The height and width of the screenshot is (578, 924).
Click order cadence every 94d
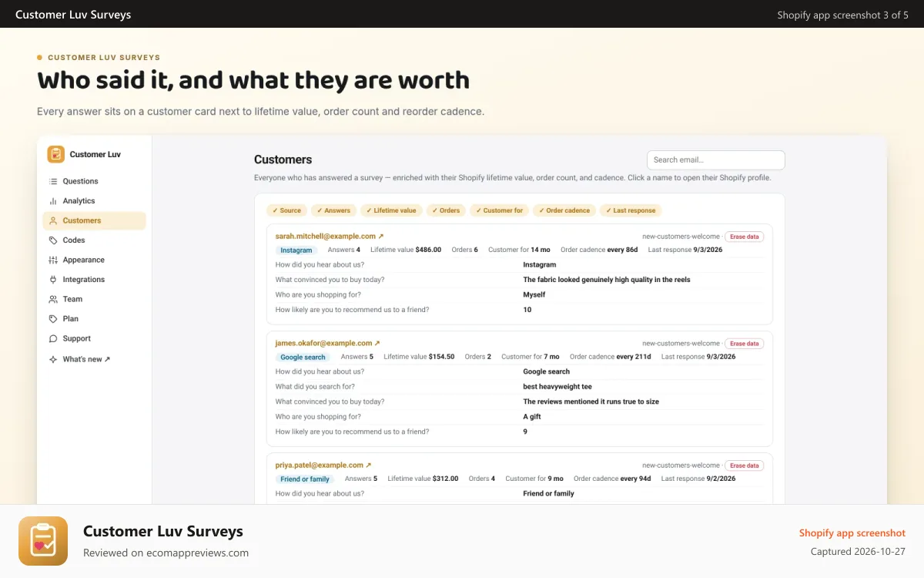(x=635, y=479)
